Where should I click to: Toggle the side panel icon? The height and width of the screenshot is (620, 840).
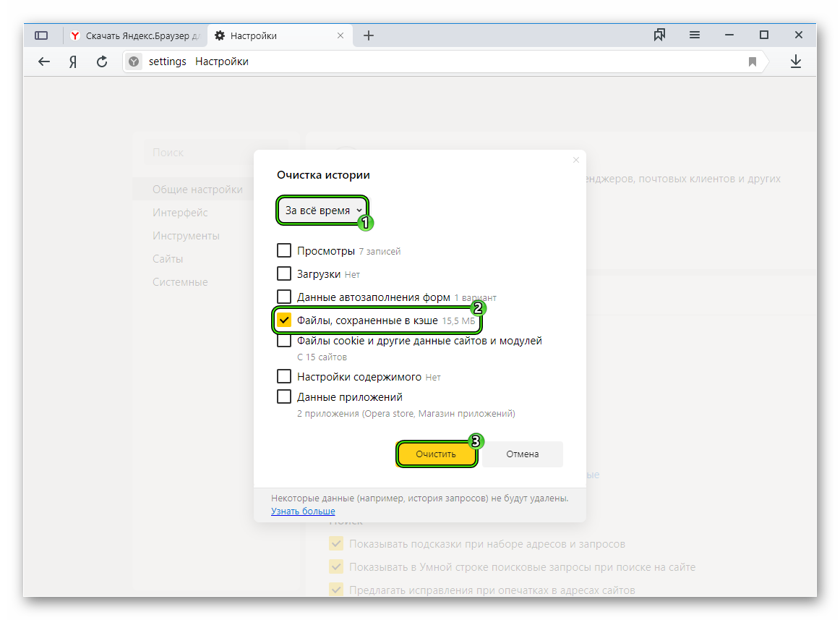coord(41,35)
